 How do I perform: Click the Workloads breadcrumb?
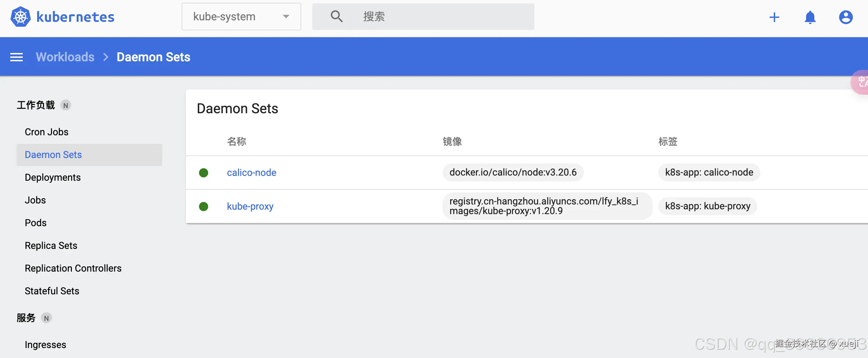pyautogui.click(x=65, y=57)
